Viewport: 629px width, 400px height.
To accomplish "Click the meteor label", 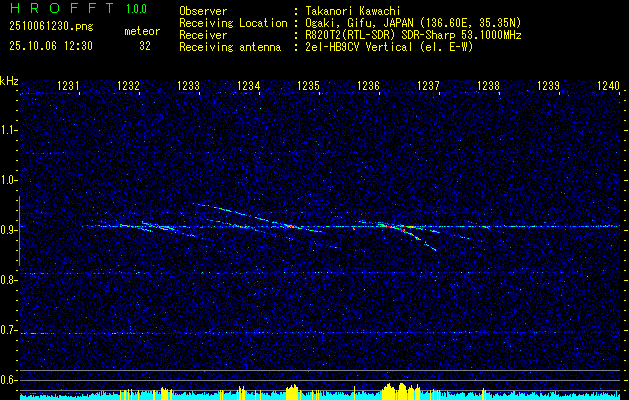I will click(x=142, y=31).
